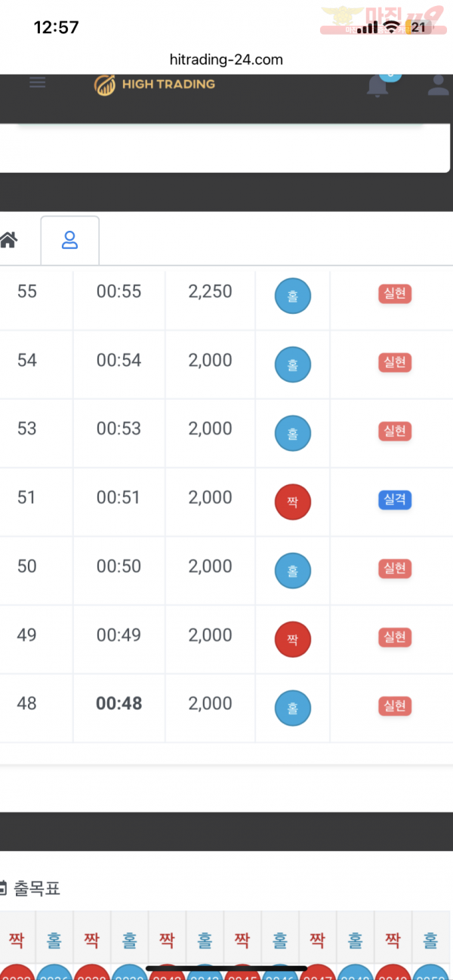Click the blue 홀 circle in row 55

[293, 296]
